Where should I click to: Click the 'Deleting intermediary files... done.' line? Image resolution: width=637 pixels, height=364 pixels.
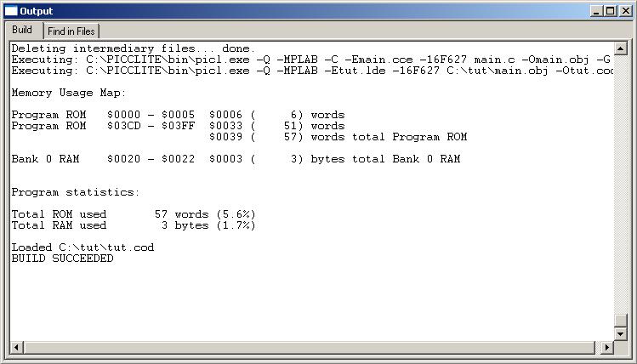point(134,48)
